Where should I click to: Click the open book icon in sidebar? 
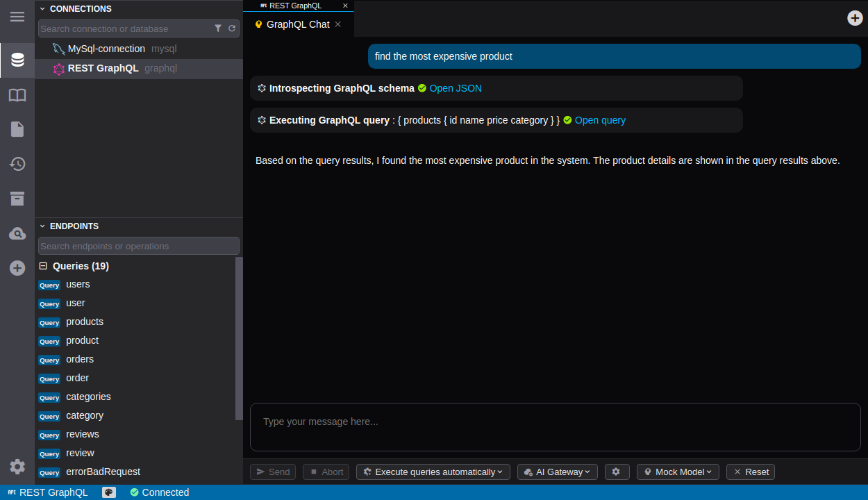coord(17,95)
